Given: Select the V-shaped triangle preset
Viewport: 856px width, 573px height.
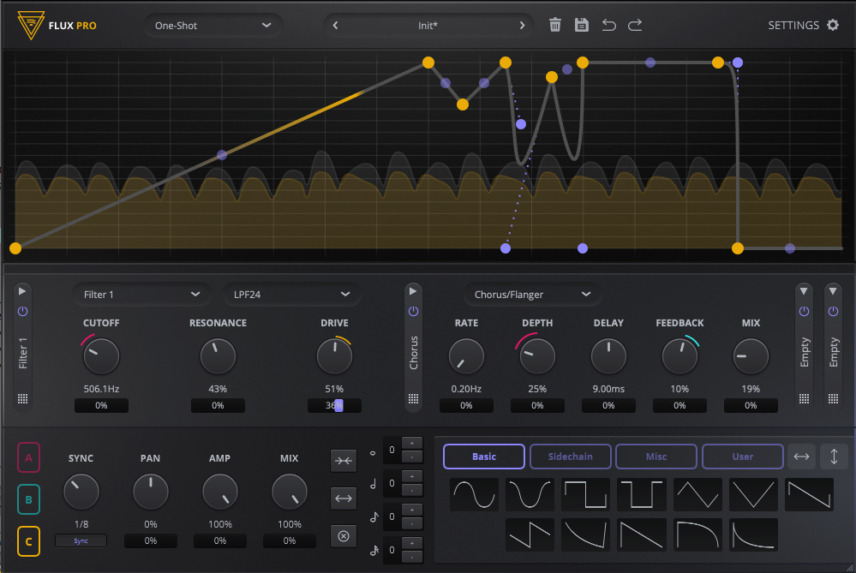Looking at the screenshot, I should (753, 494).
